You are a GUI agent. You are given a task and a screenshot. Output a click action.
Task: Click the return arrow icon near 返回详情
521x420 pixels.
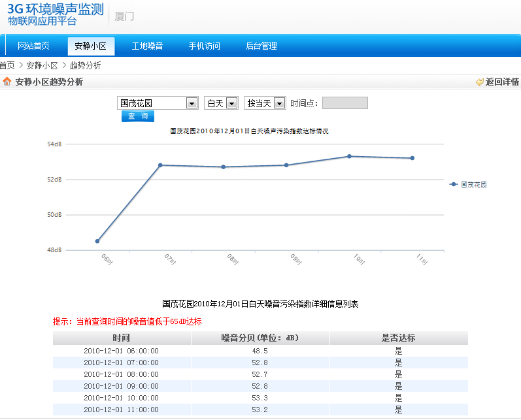point(479,82)
